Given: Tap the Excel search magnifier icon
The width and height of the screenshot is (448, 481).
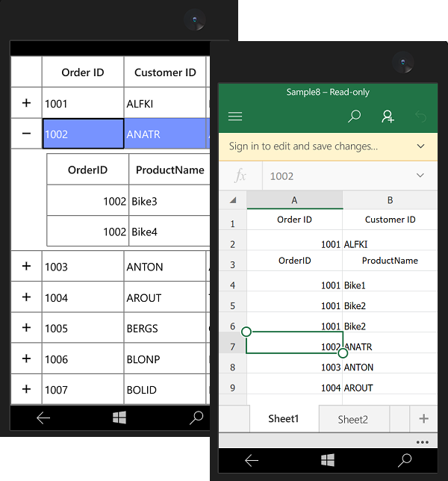Looking at the screenshot, I should (354, 117).
